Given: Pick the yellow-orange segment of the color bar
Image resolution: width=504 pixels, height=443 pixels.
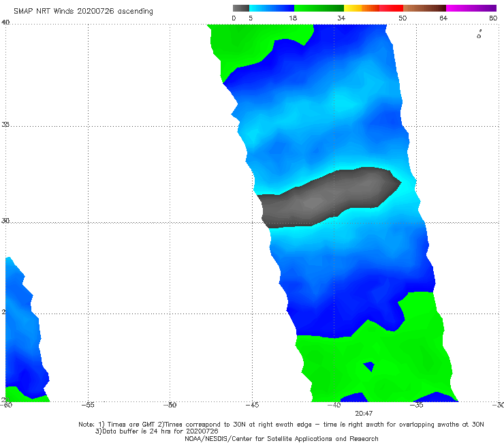Looking at the screenshot, I should pos(362,8).
